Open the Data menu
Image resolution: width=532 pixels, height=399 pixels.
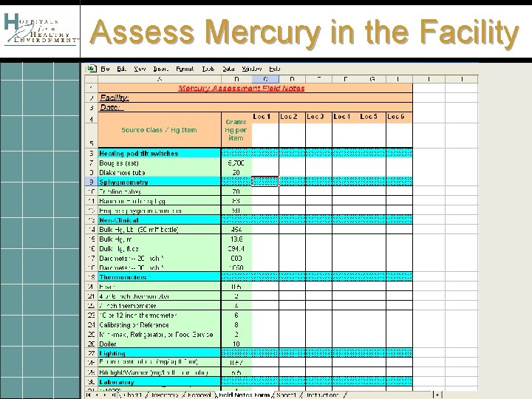click(x=228, y=69)
